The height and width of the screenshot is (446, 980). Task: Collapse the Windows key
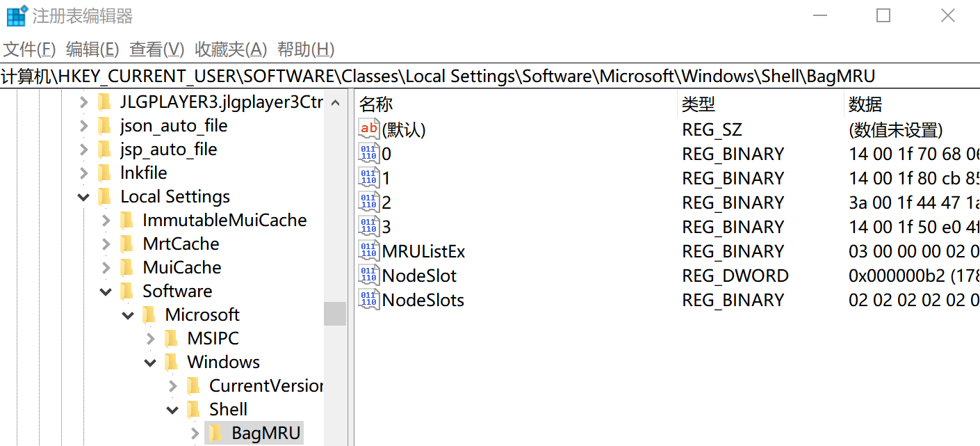pyautogui.click(x=151, y=363)
